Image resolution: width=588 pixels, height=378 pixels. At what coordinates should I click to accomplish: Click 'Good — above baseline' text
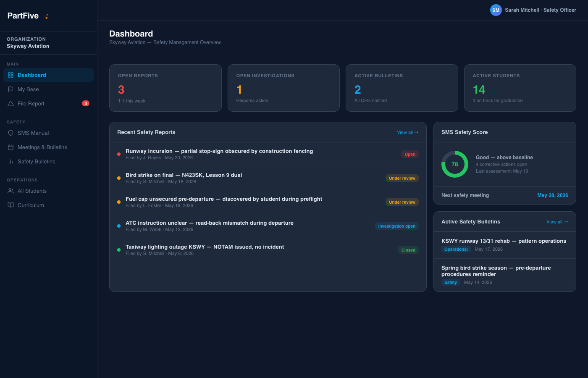pos(504,157)
